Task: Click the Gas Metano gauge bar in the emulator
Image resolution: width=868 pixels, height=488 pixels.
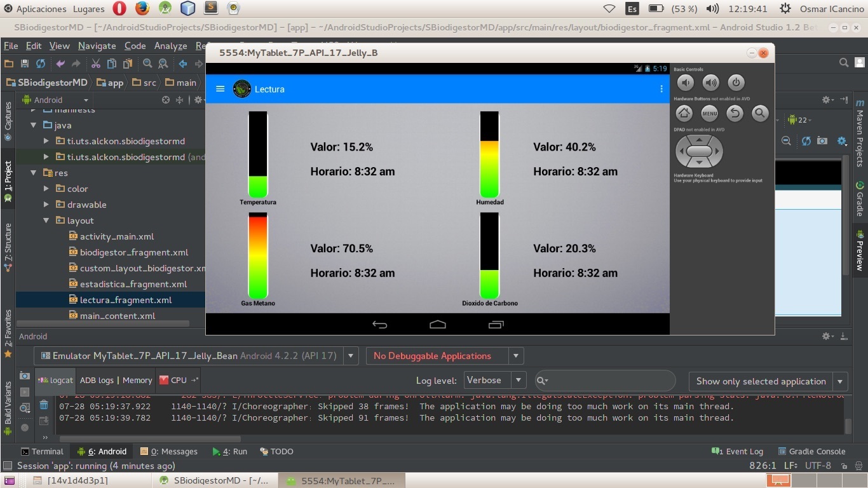Action: pos(258,255)
